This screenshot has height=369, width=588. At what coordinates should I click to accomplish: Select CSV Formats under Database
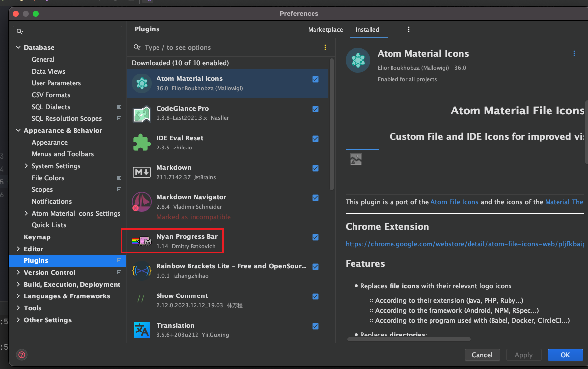pyautogui.click(x=51, y=95)
